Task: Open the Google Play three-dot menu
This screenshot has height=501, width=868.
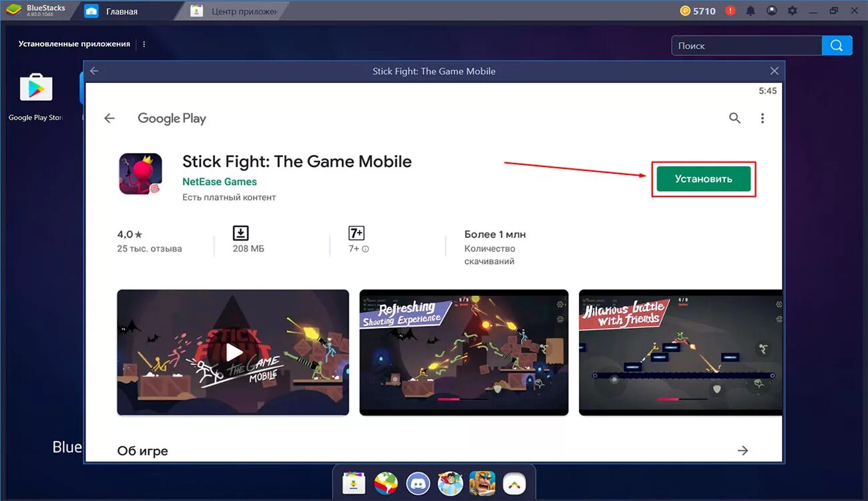Action: click(x=763, y=118)
